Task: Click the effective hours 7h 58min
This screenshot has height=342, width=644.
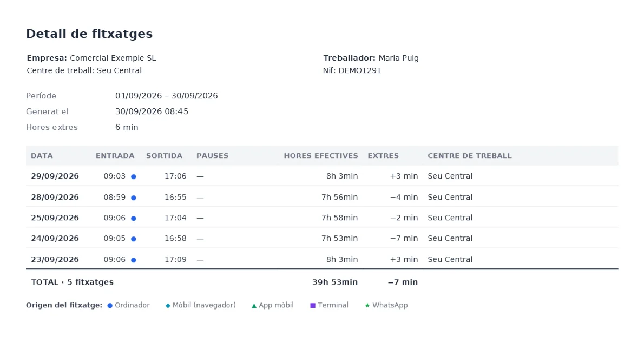Action: click(x=340, y=218)
